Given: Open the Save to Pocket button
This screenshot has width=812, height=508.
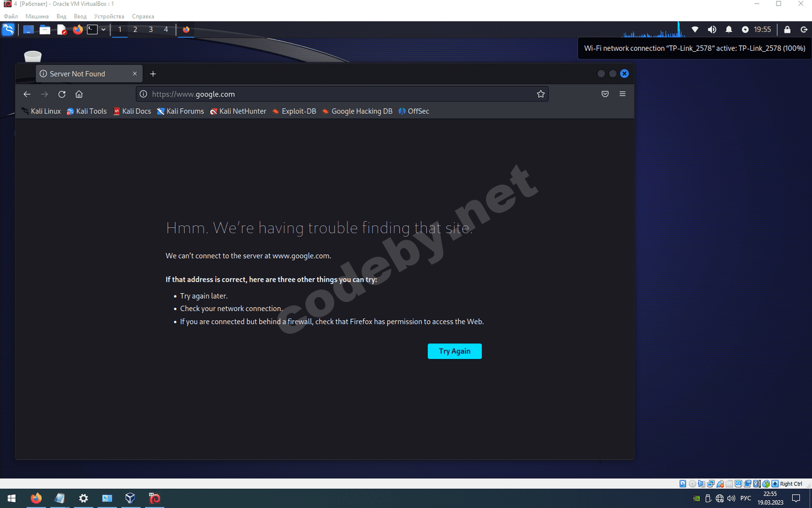Looking at the screenshot, I should 605,94.
